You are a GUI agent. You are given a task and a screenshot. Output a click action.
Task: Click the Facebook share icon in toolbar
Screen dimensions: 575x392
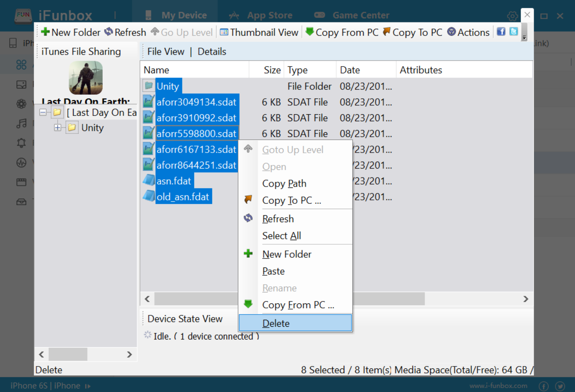pyautogui.click(x=501, y=31)
